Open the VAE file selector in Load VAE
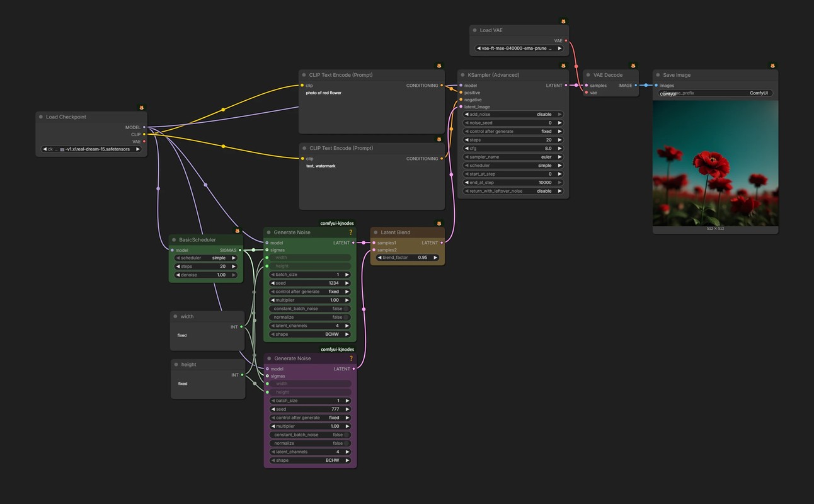Image resolution: width=814 pixels, height=504 pixels. point(519,48)
